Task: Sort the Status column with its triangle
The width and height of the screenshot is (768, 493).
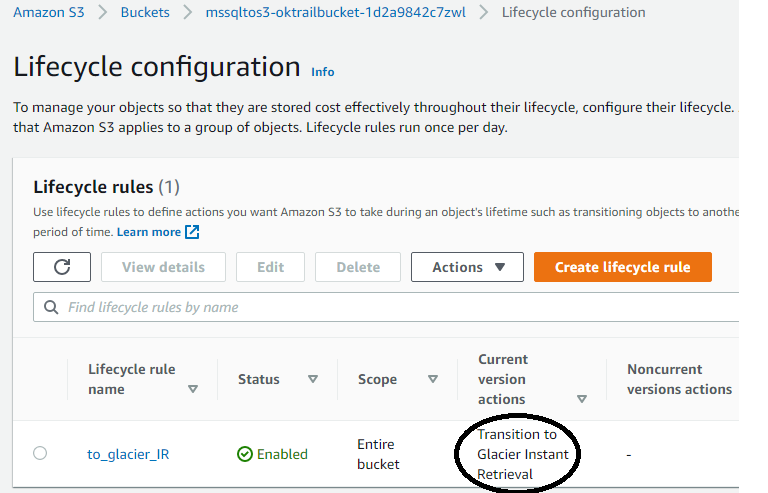Action: tap(312, 379)
